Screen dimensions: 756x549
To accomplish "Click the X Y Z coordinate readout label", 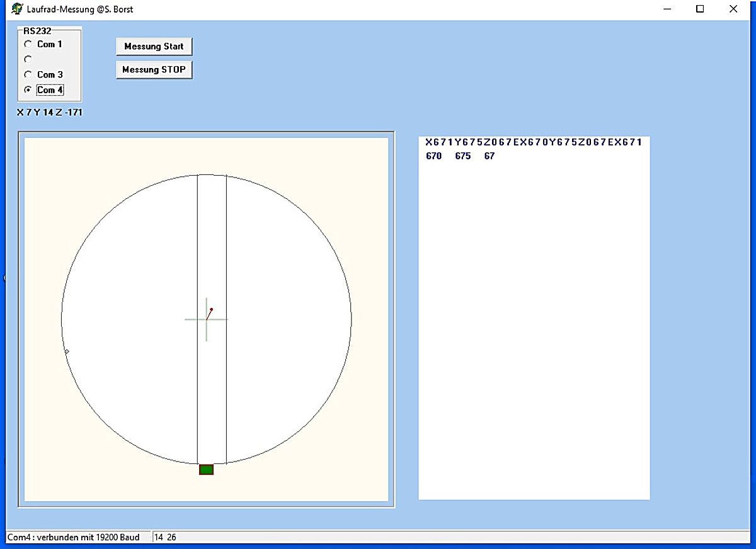I will point(50,113).
